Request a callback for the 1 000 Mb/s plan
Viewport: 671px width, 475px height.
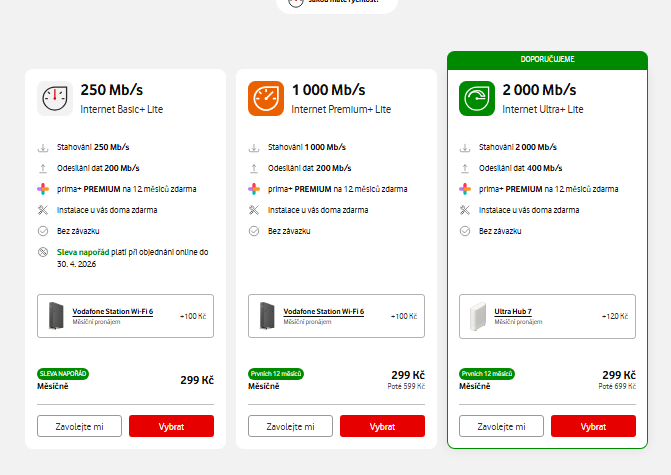click(290, 426)
